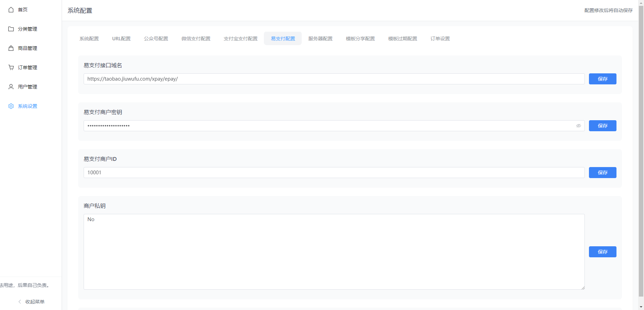Viewport: 644px width, 310px height.
Task: Switch to the 微信支付配置 tab
Action: (196, 39)
